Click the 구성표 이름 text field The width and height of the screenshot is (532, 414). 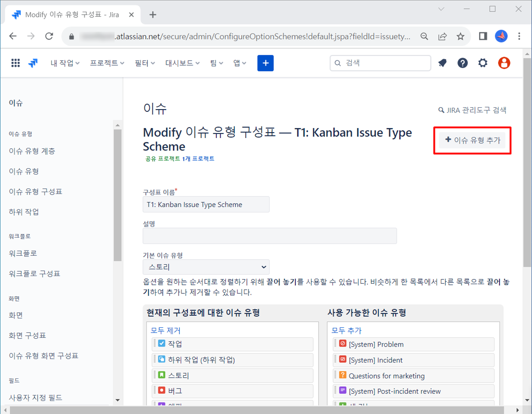pyautogui.click(x=206, y=205)
